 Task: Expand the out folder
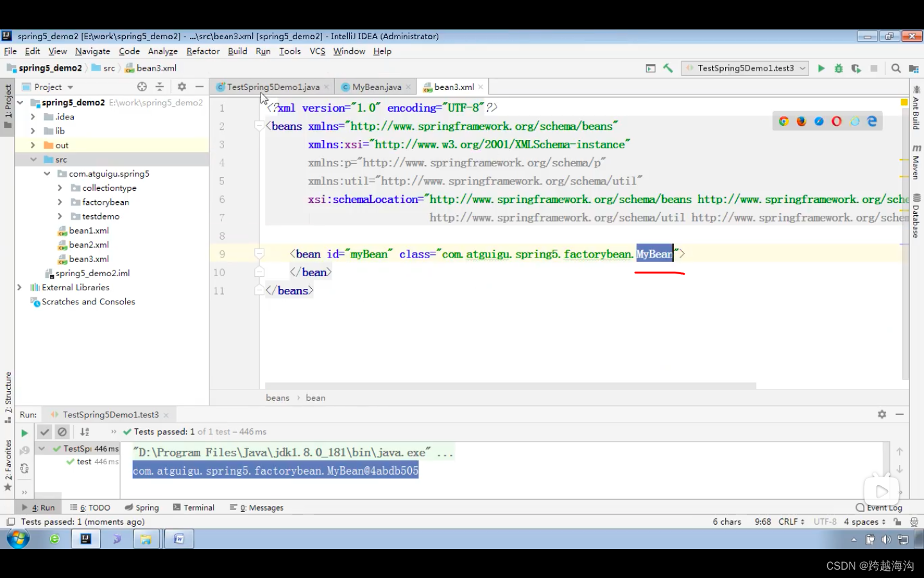[33, 145]
